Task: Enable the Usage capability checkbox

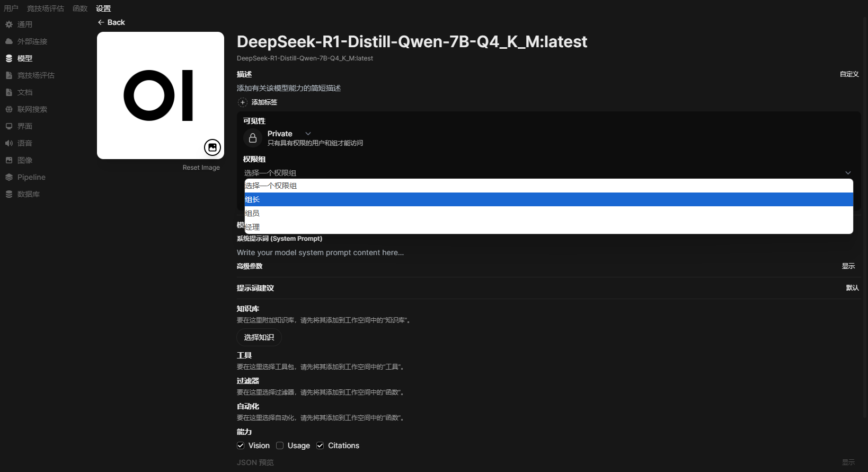Action: (x=280, y=445)
